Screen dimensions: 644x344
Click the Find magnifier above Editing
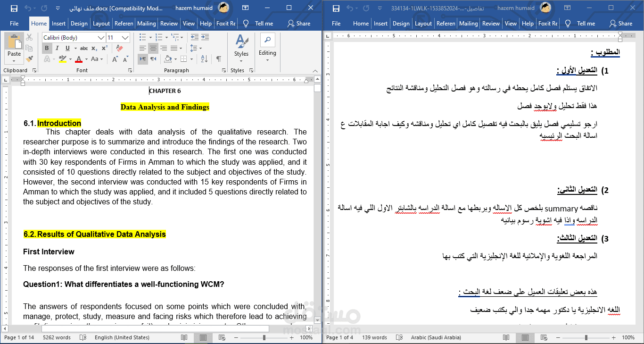click(267, 40)
